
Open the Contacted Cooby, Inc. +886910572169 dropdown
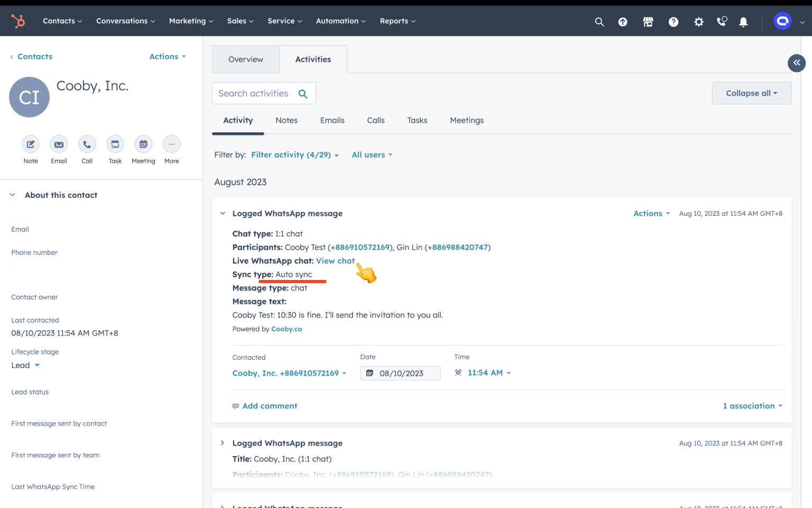(290, 374)
